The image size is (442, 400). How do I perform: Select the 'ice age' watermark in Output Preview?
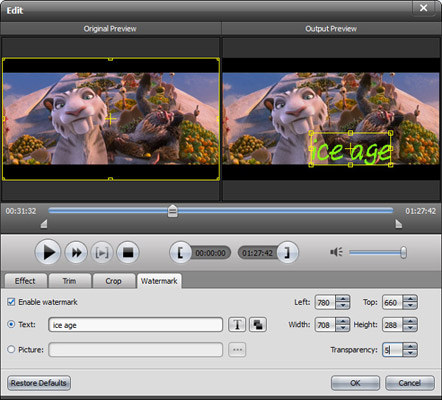(350, 149)
